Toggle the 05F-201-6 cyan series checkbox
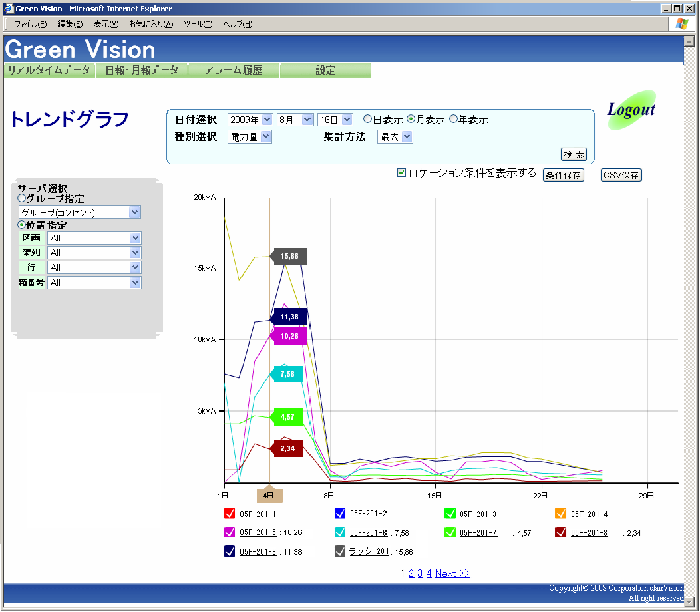 [x=340, y=532]
